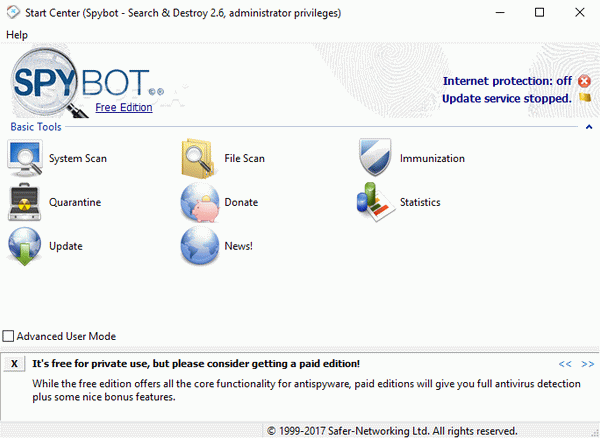The image size is (600, 438).
Task: Click the News! label
Action: pos(238,246)
